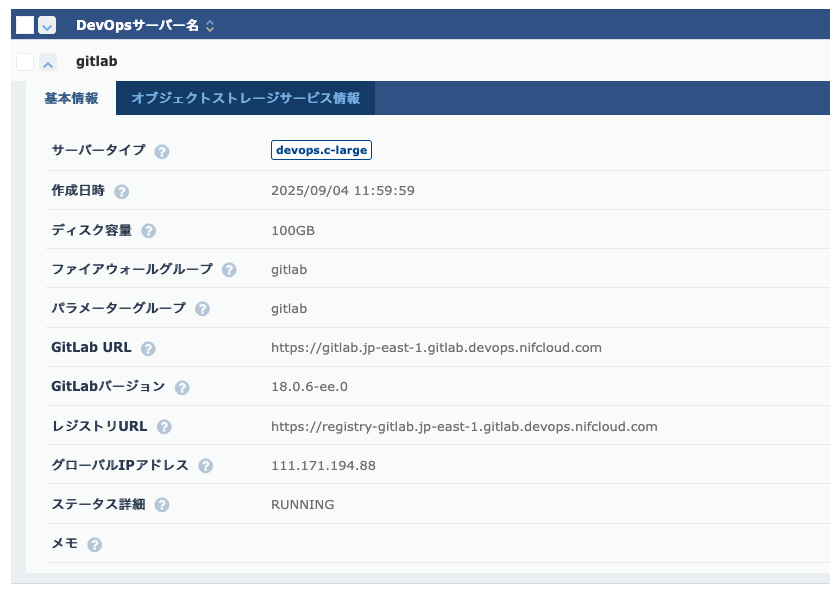Show help for ステータス詳細
This screenshot has height=599, width=830.
coord(162,505)
